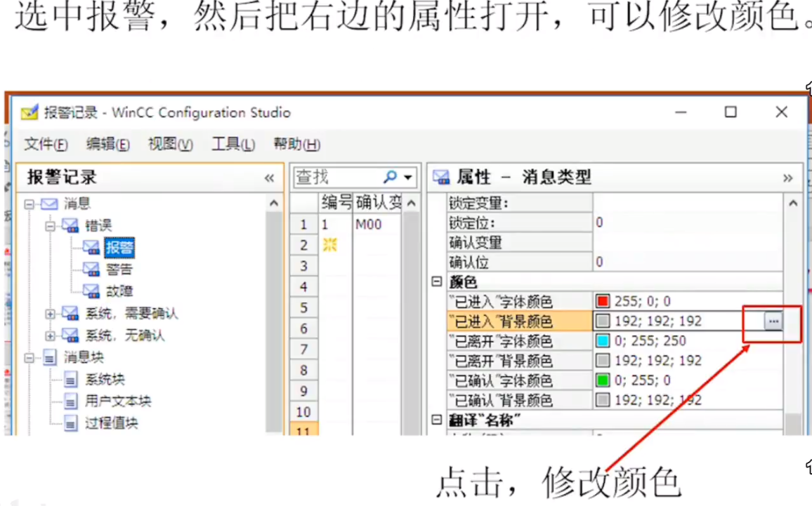The image size is (812, 506).
Task: Collapse the 属性 properties pane
Action: [x=787, y=178]
